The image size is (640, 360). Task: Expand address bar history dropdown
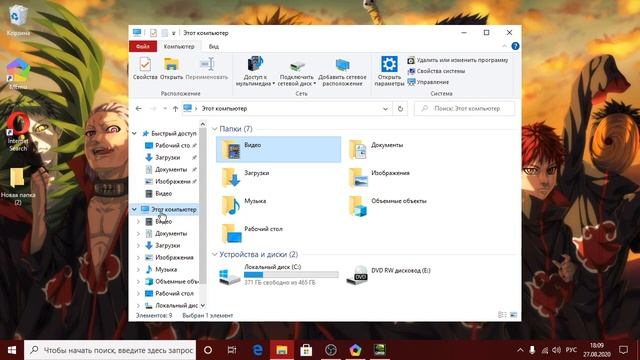point(385,109)
